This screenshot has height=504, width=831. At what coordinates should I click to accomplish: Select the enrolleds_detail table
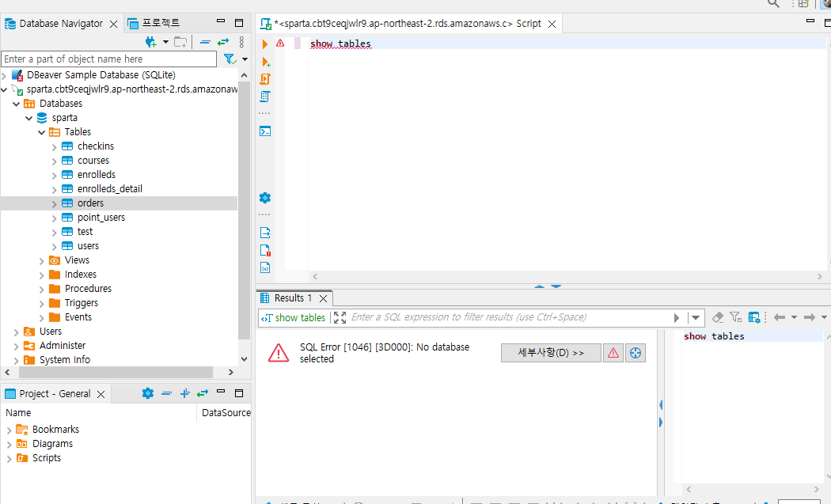click(110, 188)
